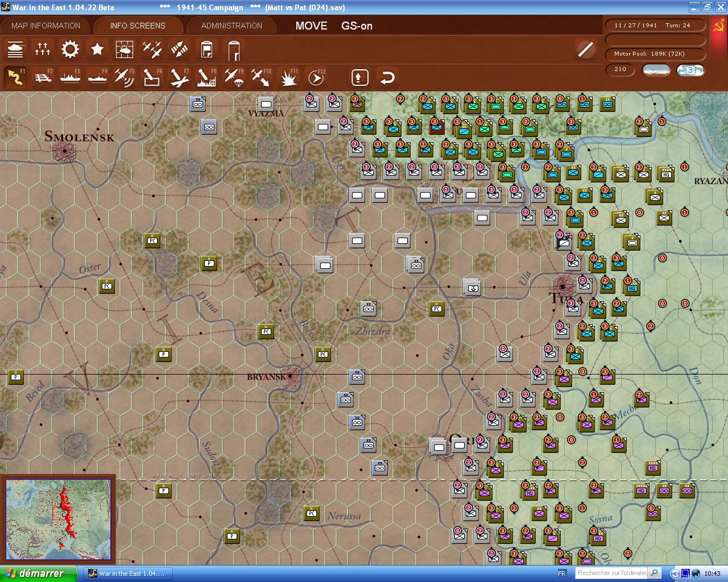This screenshot has height=582, width=728.
Task: Click the RYAZAN map label
Action: pyautogui.click(x=711, y=181)
